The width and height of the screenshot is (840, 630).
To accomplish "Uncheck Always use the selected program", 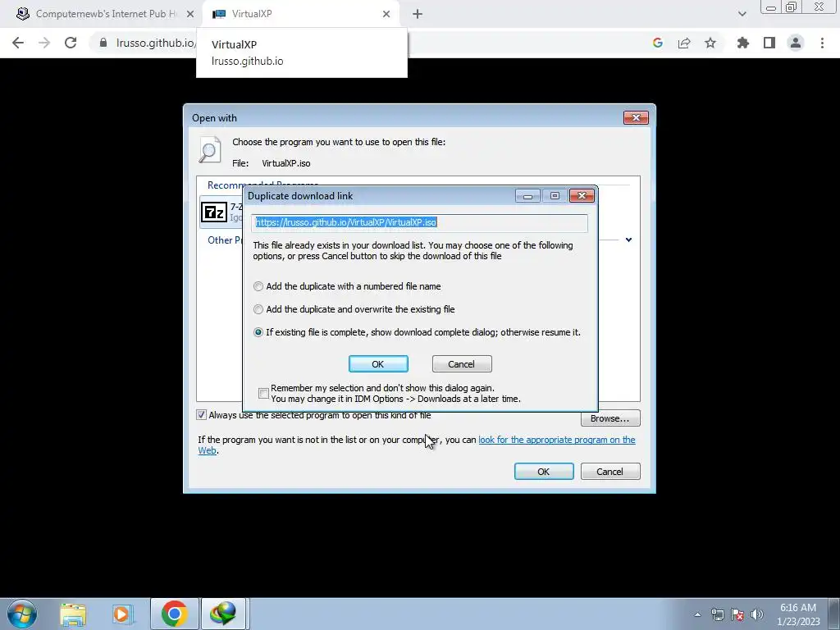I will tap(202, 414).
